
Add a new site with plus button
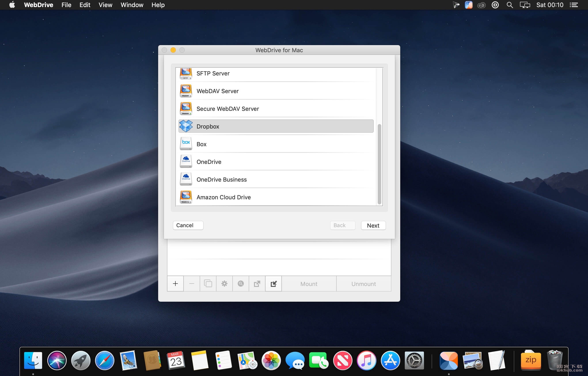[175, 284]
